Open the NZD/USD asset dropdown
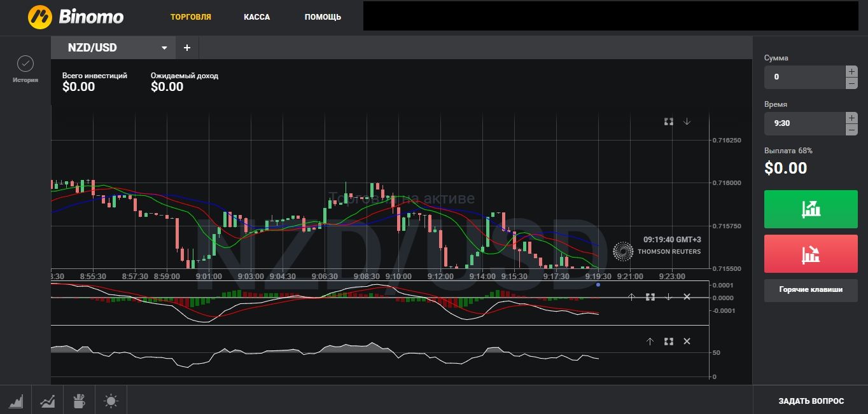This screenshot has height=414, width=868. pos(113,48)
